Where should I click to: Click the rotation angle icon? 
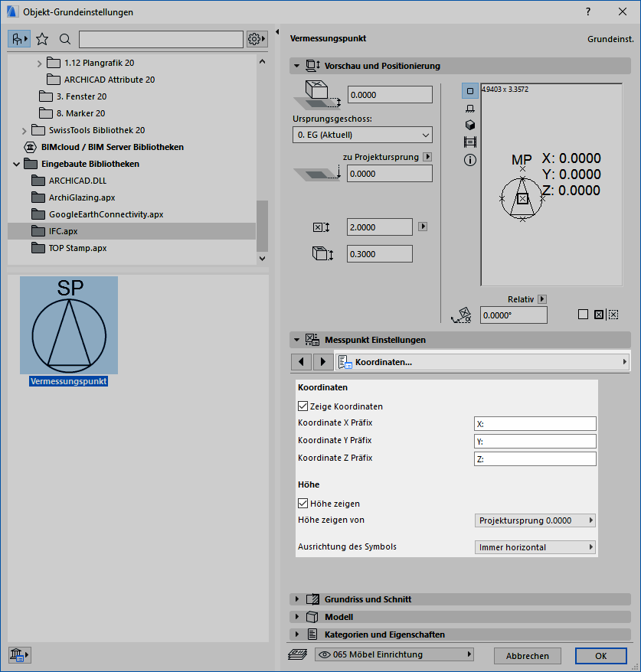461,315
